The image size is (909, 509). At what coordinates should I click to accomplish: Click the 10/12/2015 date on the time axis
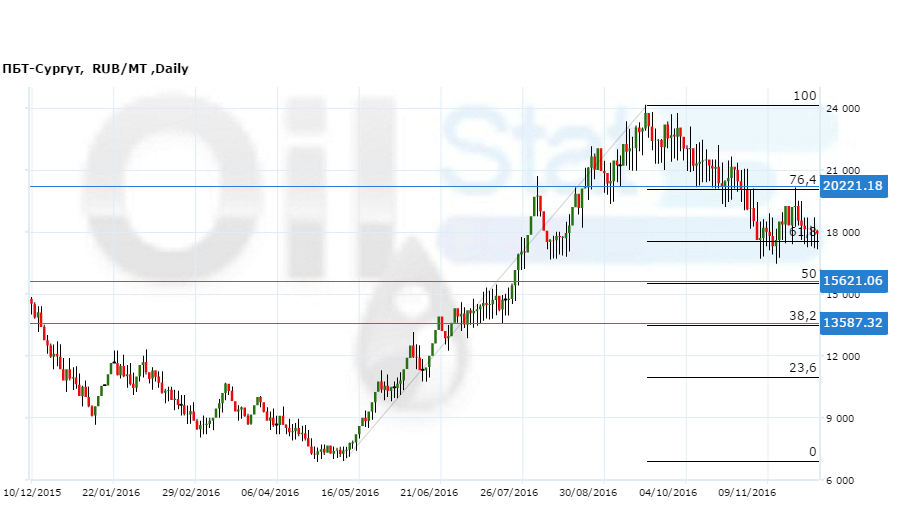click(31, 492)
